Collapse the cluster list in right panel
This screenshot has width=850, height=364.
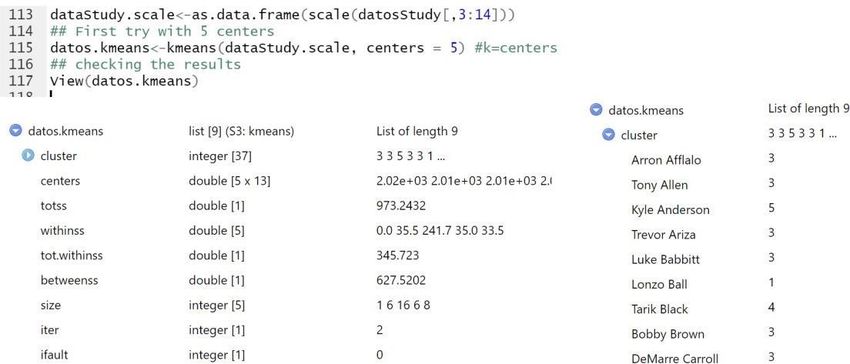609,135
